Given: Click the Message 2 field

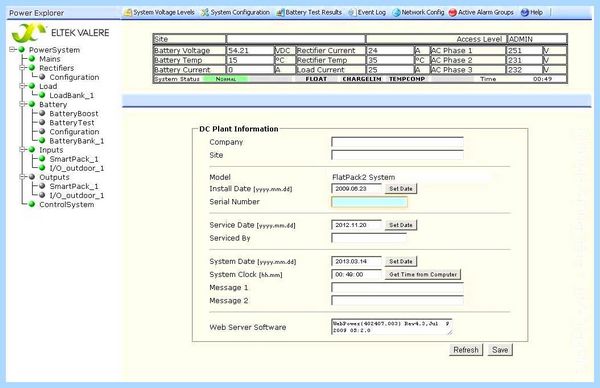Looking at the screenshot, I should pos(397,301).
